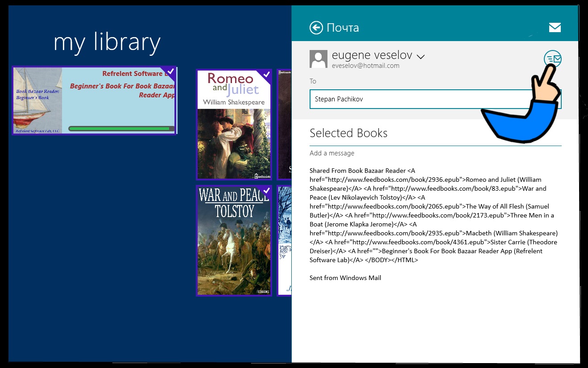Screen dimensions: 588x368
Task: Toggle the checkmark on the Beginner's Book tile
Action: point(170,72)
